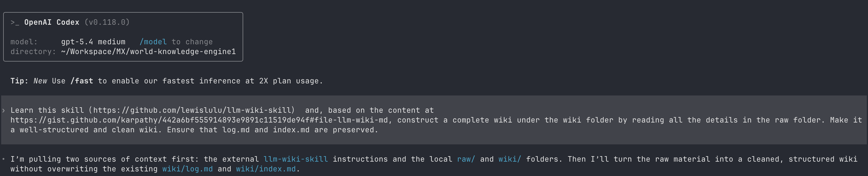Image resolution: width=868 pixels, height=176 pixels.
Task: Click the model: field label
Action: pyautogui.click(x=24, y=42)
